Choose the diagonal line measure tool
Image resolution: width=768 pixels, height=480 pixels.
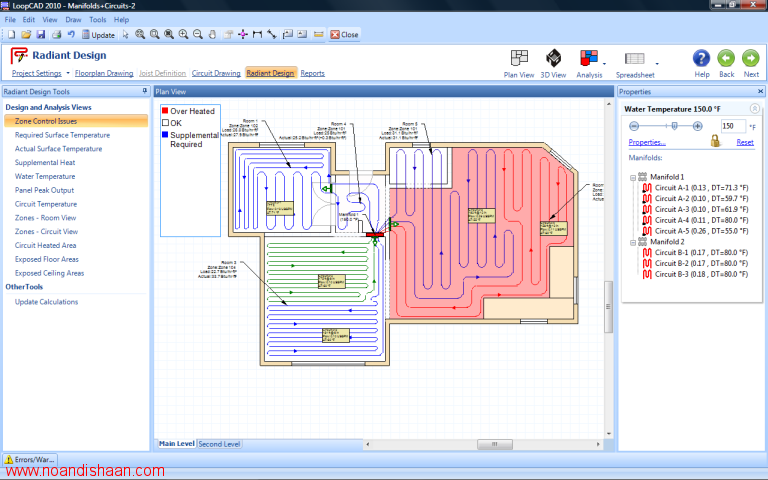(272, 34)
